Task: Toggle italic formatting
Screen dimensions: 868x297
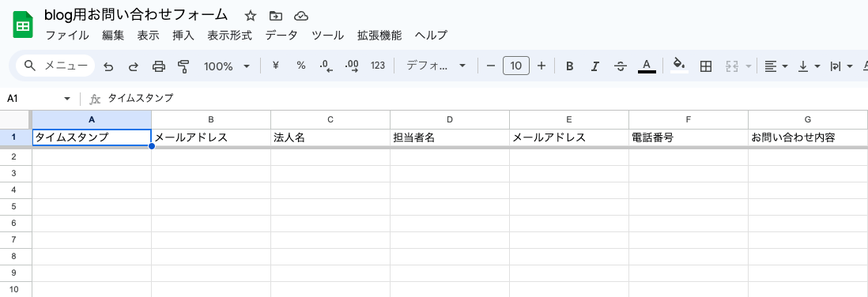Action: [x=594, y=66]
